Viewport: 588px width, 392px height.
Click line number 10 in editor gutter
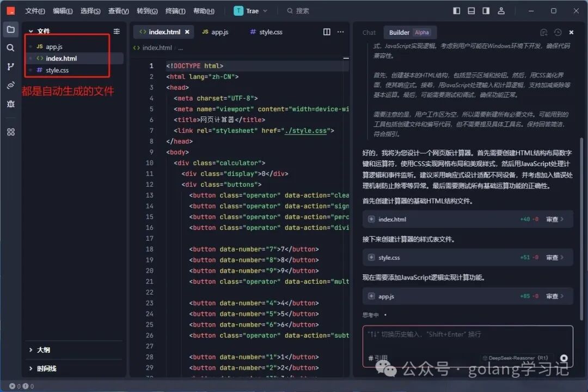point(149,163)
